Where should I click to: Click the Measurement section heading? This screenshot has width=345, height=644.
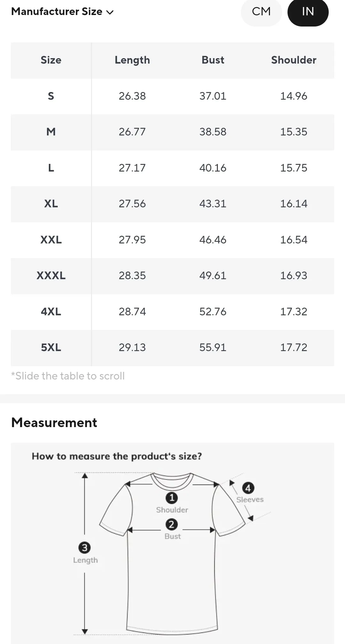click(54, 423)
